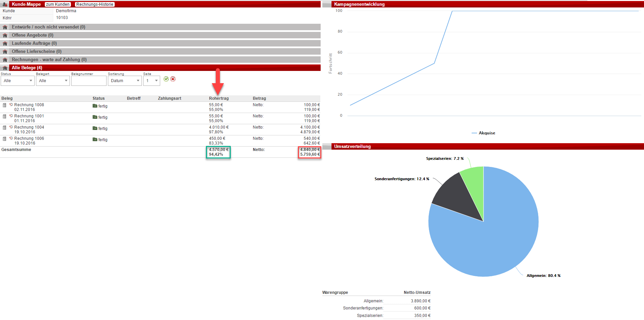Open Rechnung 1004 link
The image size is (644, 320).
tap(29, 127)
